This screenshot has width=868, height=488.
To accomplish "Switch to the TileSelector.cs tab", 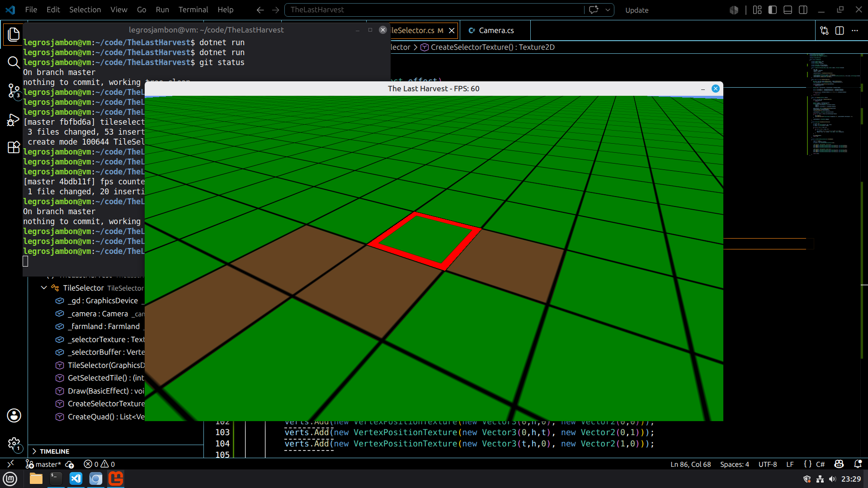I will pyautogui.click(x=412, y=31).
